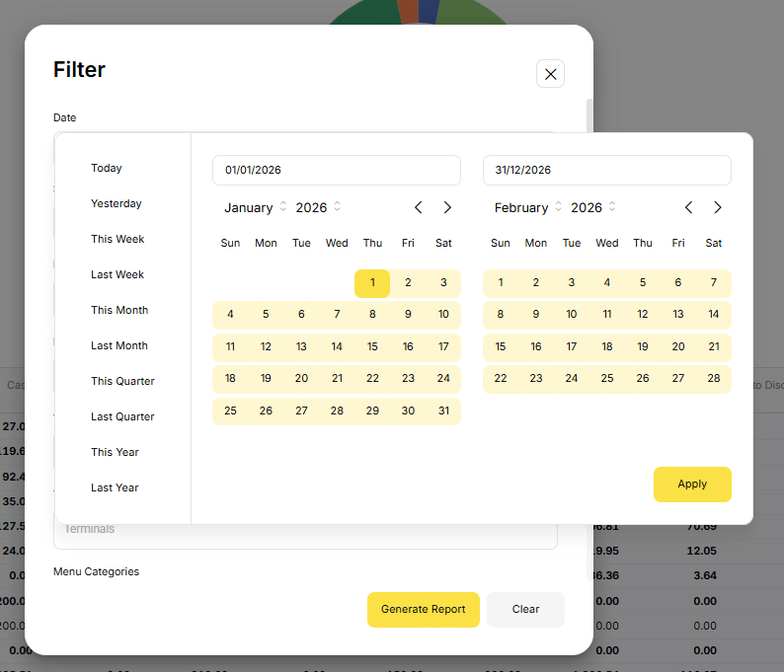The width and height of the screenshot is (784, 672).
Task: Choose January 29 in the calendar
Action: click(372, 411)
